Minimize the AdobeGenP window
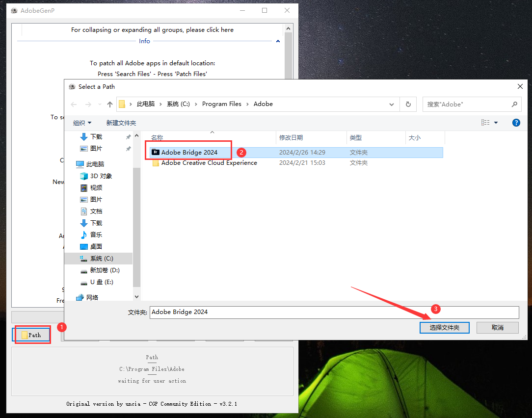 click(x=242, y=10)
